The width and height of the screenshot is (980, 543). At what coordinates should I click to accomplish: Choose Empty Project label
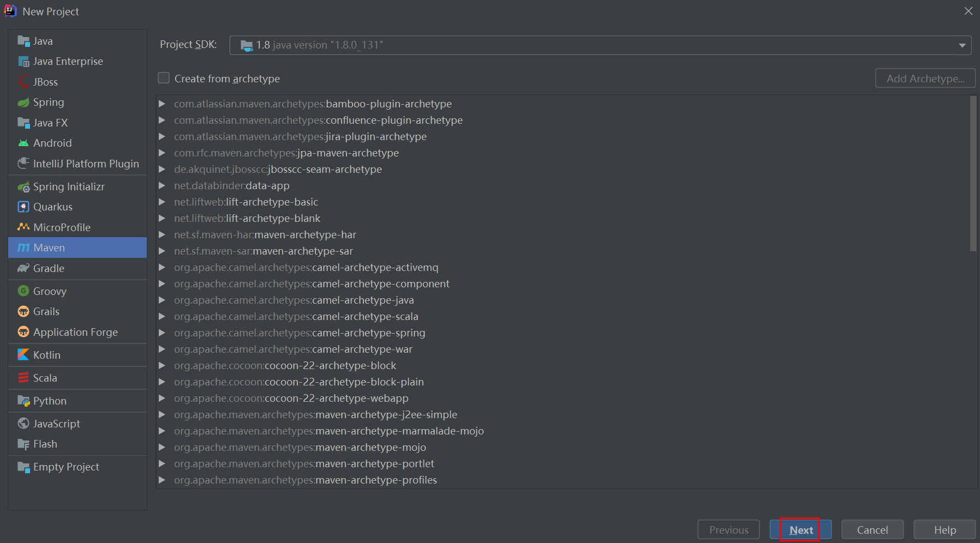tap(66, 467)
